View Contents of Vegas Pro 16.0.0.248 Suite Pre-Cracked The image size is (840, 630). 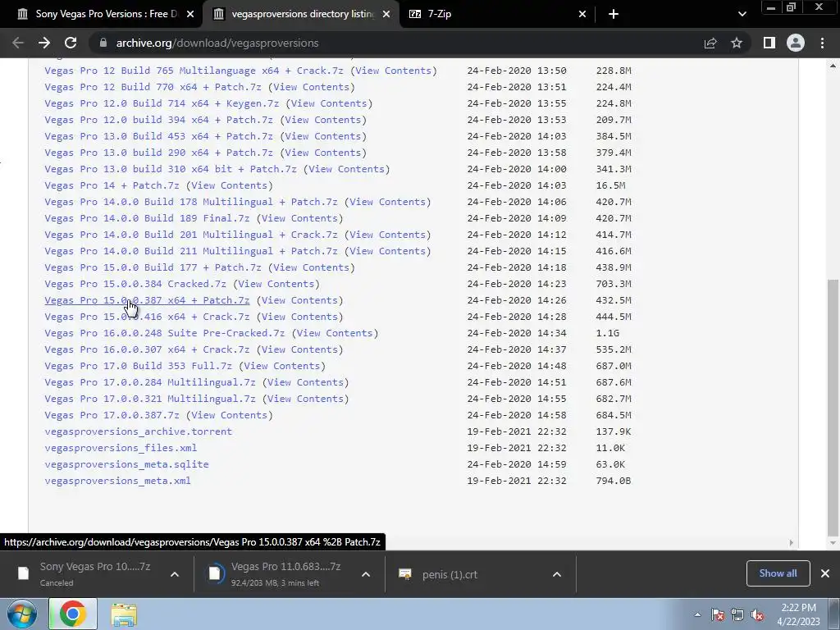click(x=335, y=333)
